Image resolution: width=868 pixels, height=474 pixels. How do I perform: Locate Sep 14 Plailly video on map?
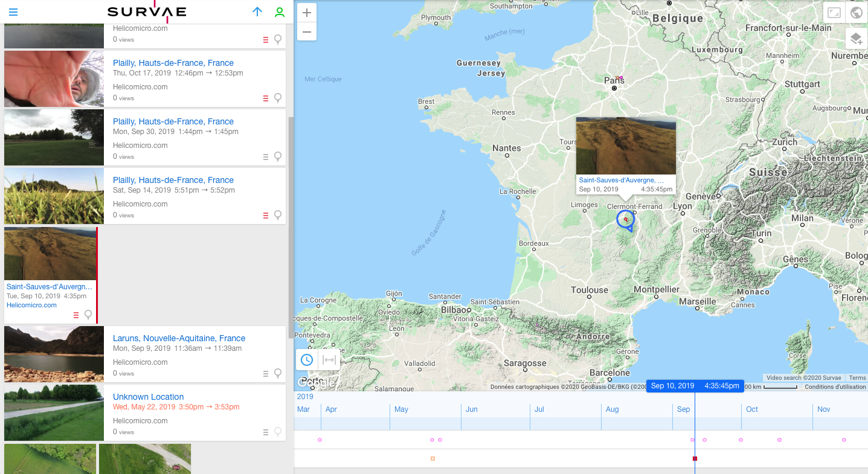[278, 215]
